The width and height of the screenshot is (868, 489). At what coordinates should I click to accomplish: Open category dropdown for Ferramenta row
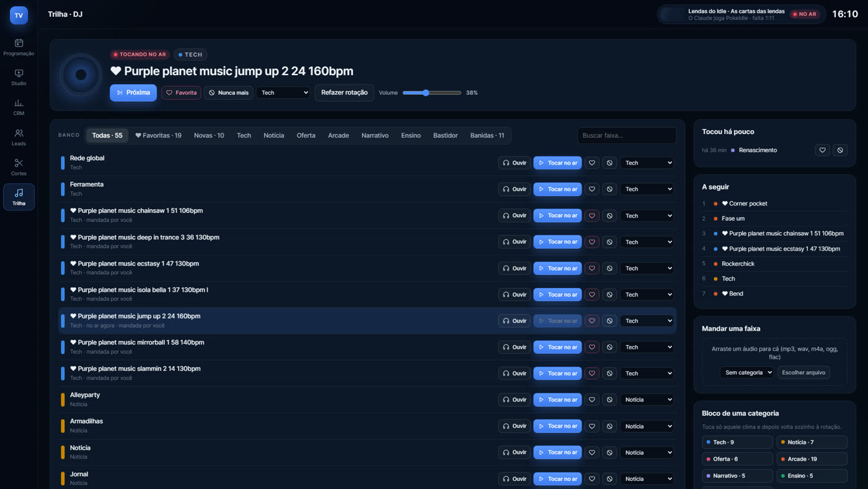pyautogui.click(x=647, y=189)
